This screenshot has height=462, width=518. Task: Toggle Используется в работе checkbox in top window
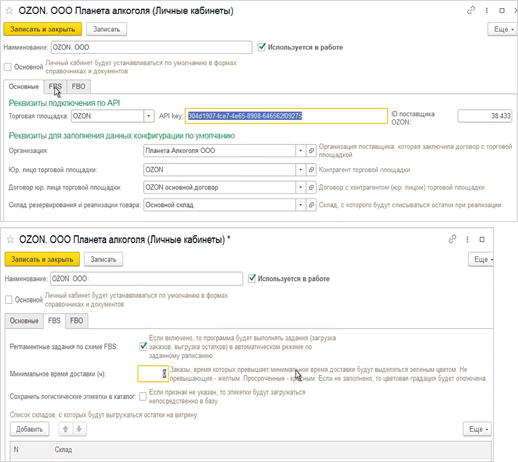(x=262, y=47)
